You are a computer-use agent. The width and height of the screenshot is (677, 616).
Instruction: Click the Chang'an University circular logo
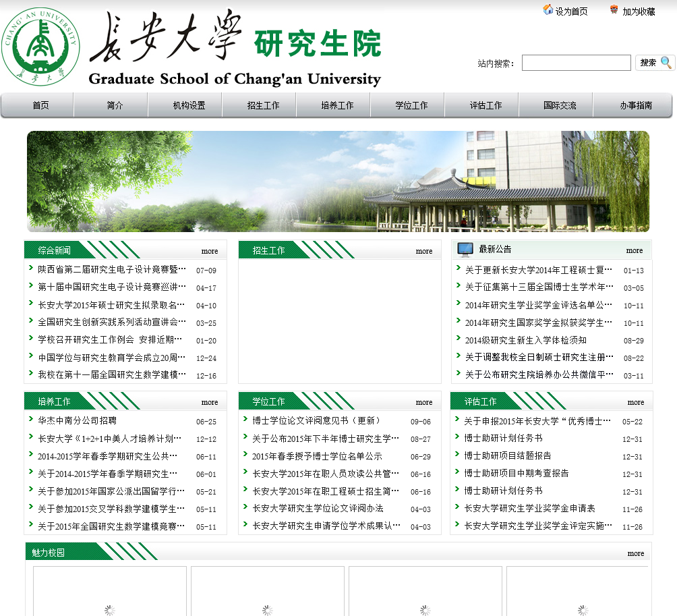[x=40, y=47]
